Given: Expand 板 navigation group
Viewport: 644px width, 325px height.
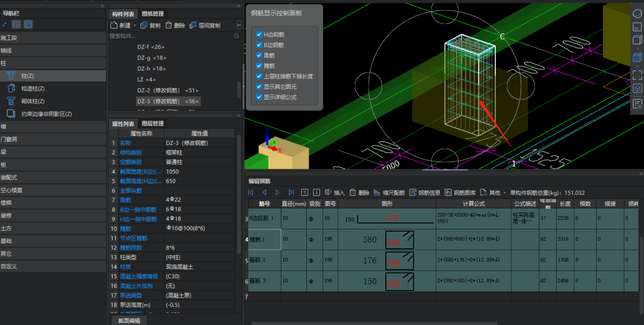Looking at the screenshot, I should 53,165.
